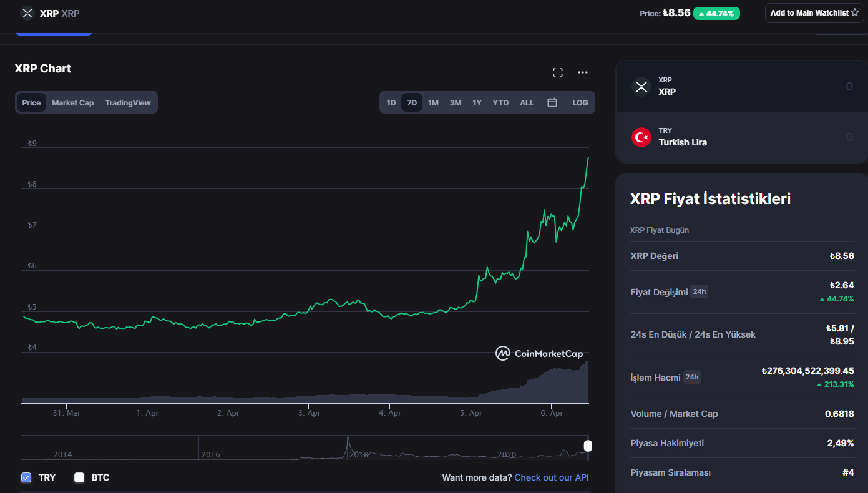
Task: Open the chart three-dots more menu
Action: coord(582,72)
